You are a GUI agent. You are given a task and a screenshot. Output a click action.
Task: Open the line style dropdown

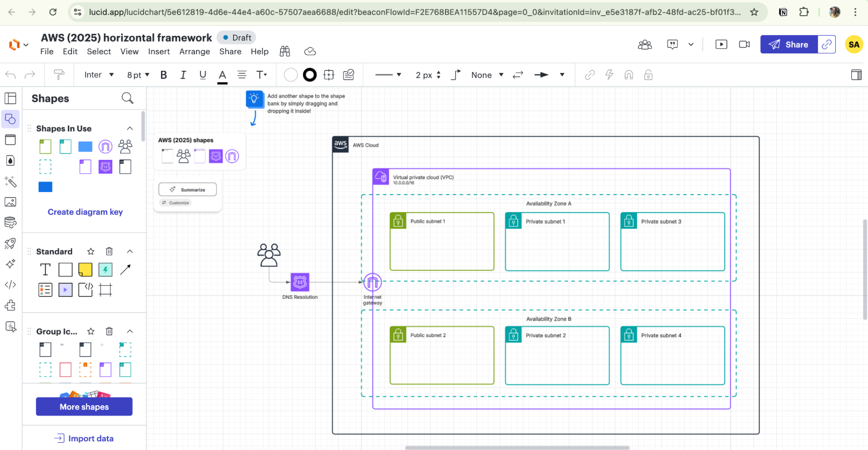tap(388, 75)
